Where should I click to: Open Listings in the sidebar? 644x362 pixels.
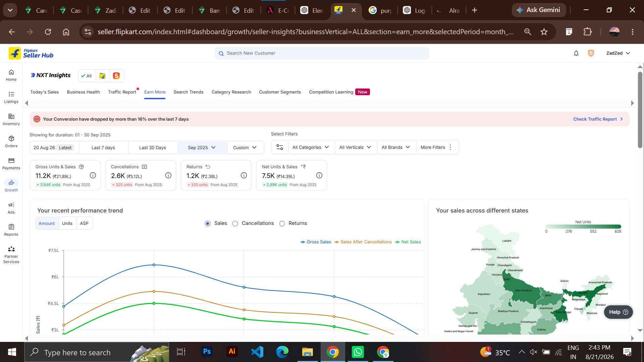(x=11, y=98)
